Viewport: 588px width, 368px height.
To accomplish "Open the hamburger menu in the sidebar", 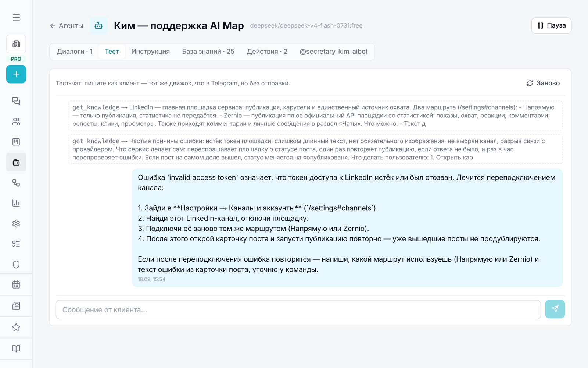I will pyautogui.click(x=16, y=17).
